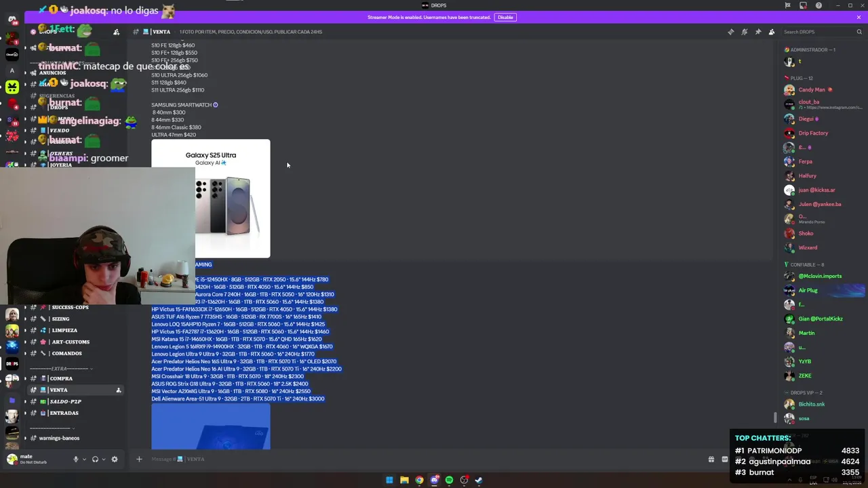Open member @Mclovin.imports profile
The image size is (868, 488).
pyautogui.click(x=820, y=276)
